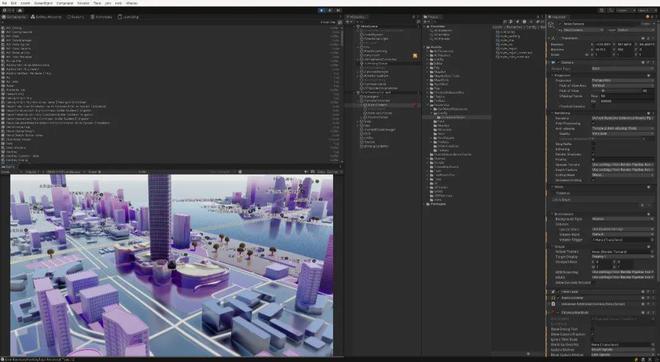660x362 pixels.
Task: Click the Hierarchy search field
Action: 383,21
